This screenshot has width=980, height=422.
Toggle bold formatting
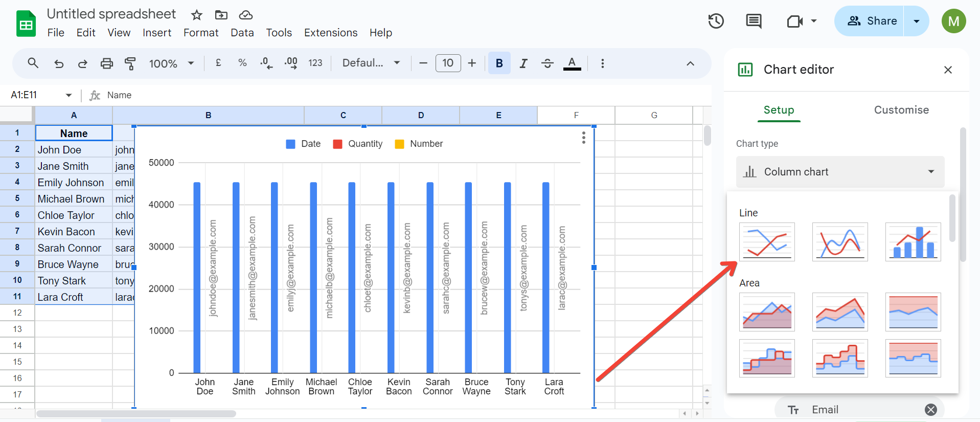499,63
